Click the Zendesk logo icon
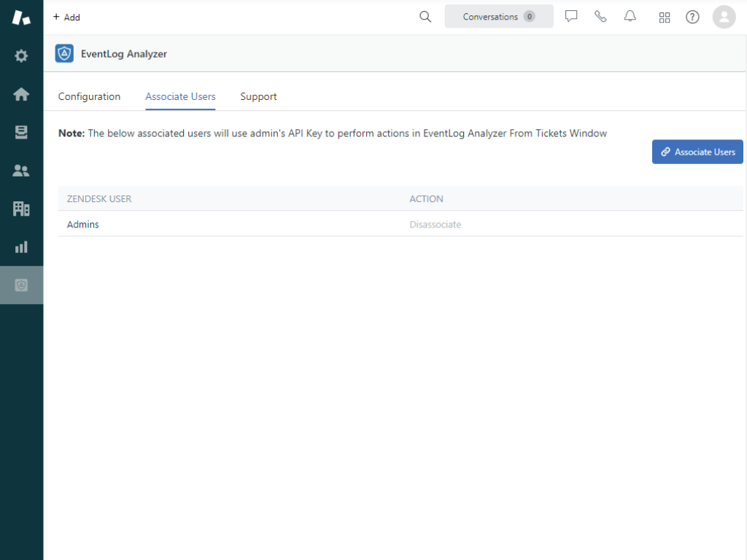This screenshot has width=747, height=560. (21, 17)
